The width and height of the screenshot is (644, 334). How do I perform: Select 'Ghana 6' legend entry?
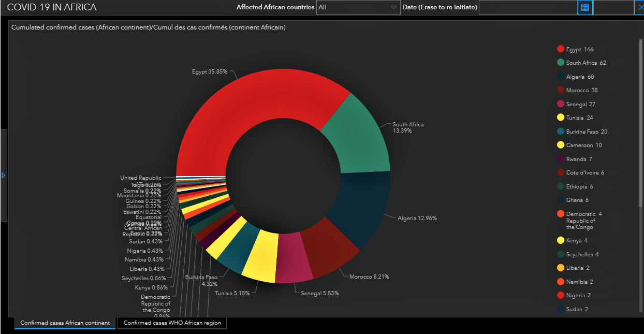[x=573, y=200]
